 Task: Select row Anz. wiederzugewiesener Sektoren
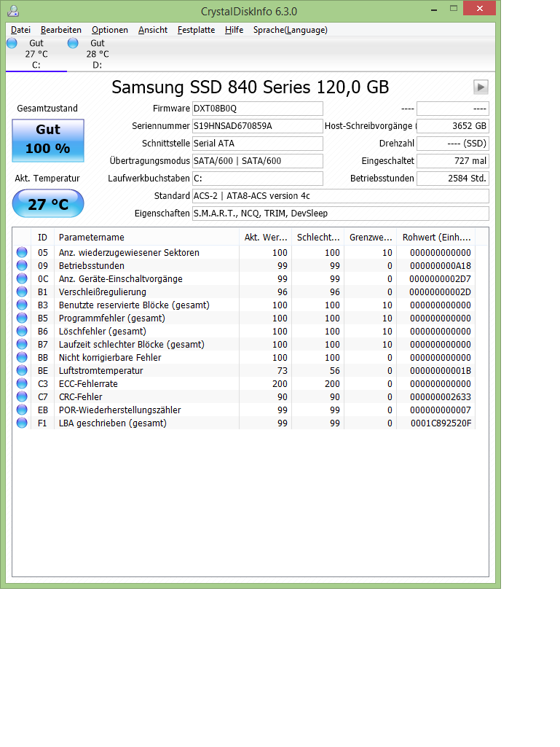[x=244, y=252]
